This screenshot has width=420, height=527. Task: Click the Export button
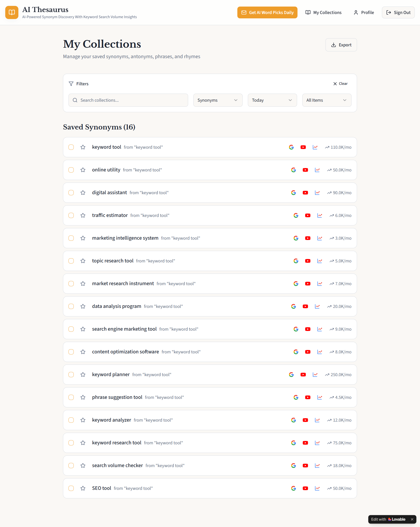point(341,45)
